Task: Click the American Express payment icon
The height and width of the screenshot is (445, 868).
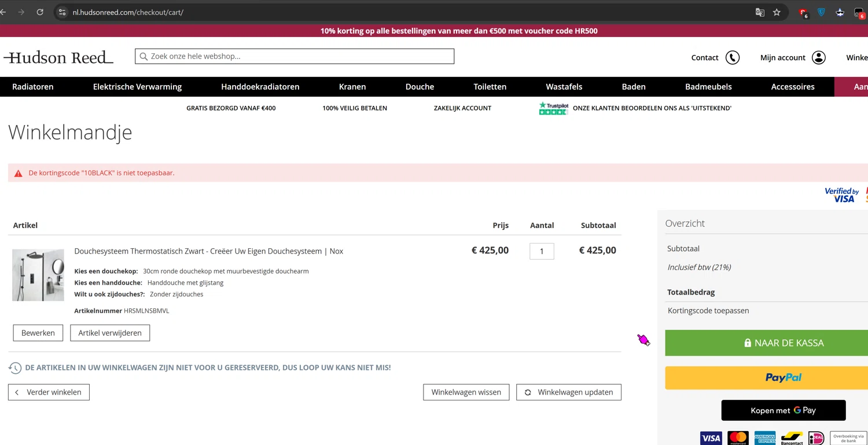Action: pos(764,438)
